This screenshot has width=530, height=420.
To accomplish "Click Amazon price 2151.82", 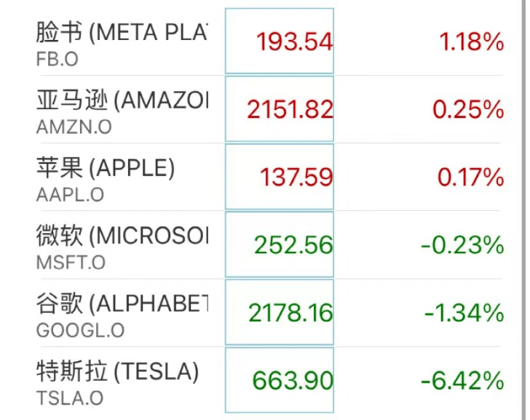I will [x=290, y=110].
